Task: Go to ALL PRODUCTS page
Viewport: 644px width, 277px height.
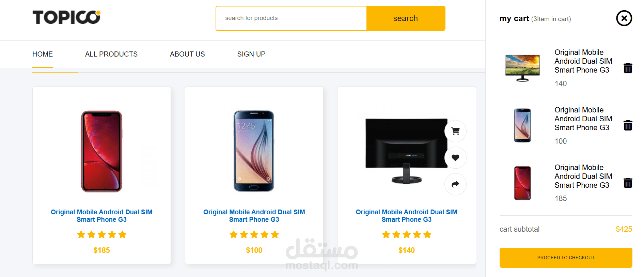Action: tap(111, 54)
